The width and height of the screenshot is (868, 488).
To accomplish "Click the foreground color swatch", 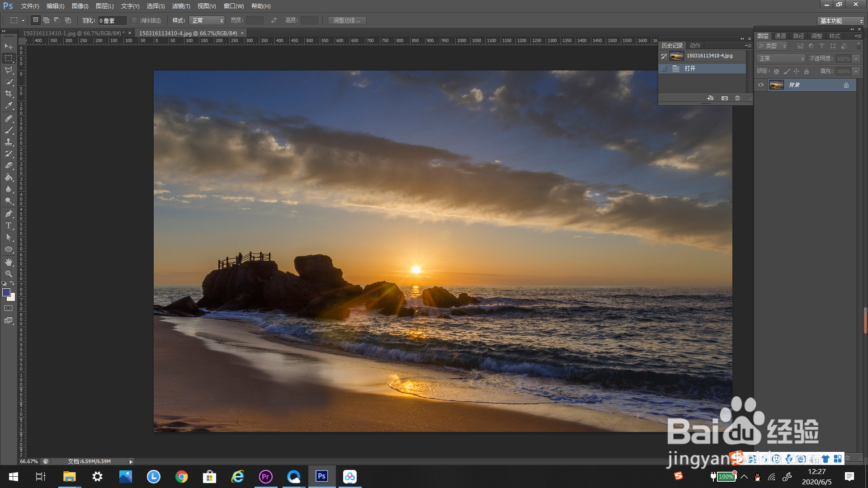I will [x=6, y=293].
